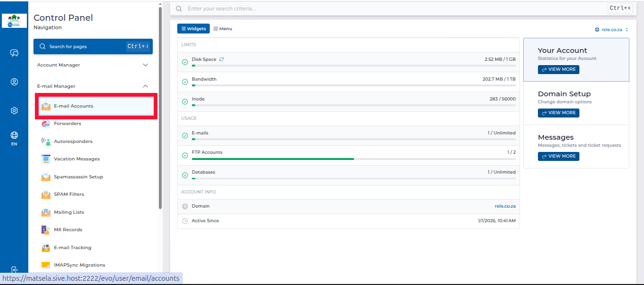Click VIEW MORE under Your Account

coord(559,69)
